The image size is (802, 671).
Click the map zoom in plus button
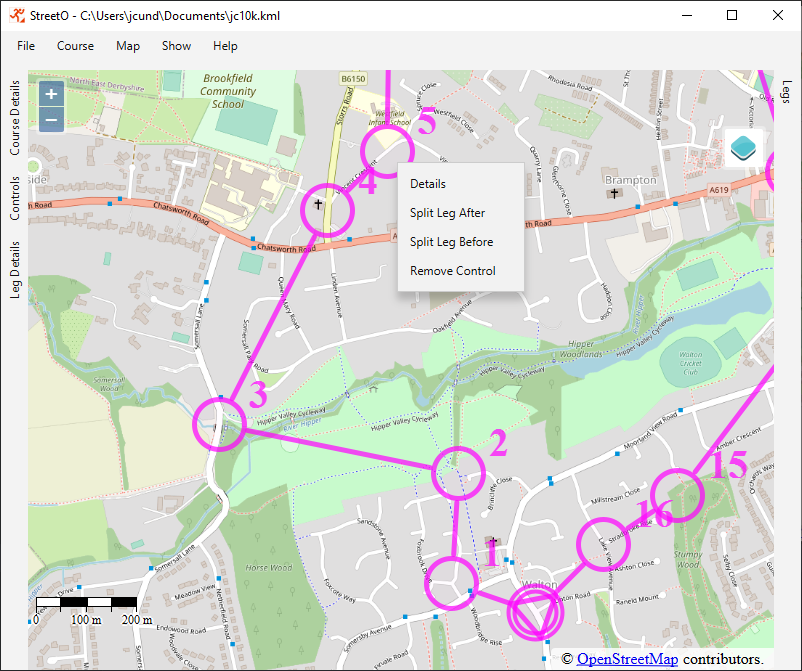point(52,93)
